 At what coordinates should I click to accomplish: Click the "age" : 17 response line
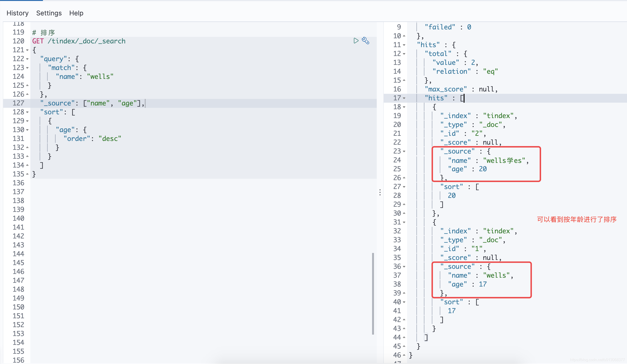467,284
